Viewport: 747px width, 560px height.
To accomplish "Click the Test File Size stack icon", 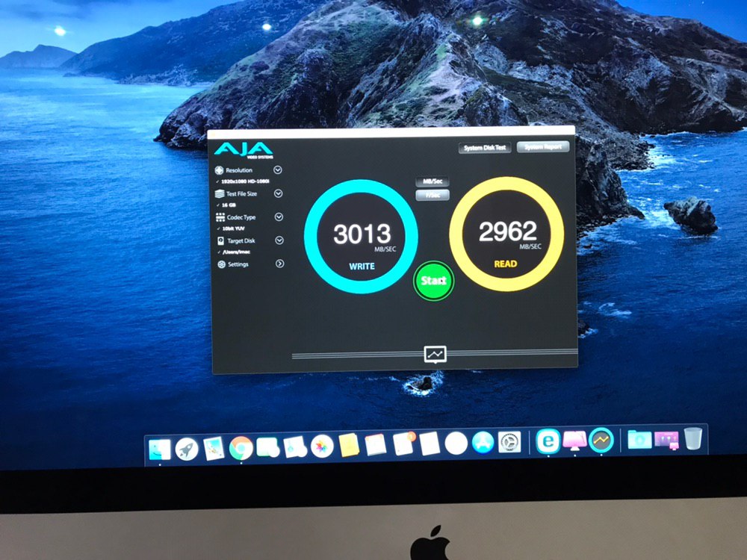I will 220,194.
